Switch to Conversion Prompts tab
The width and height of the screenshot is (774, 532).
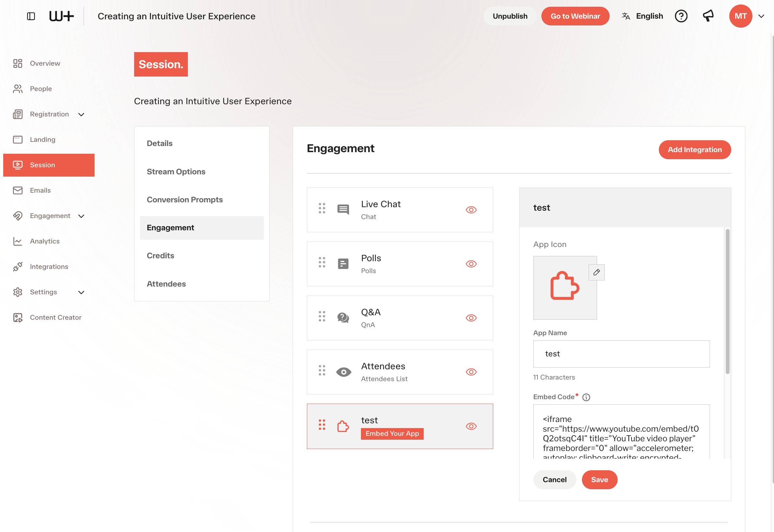coord(202,200)
